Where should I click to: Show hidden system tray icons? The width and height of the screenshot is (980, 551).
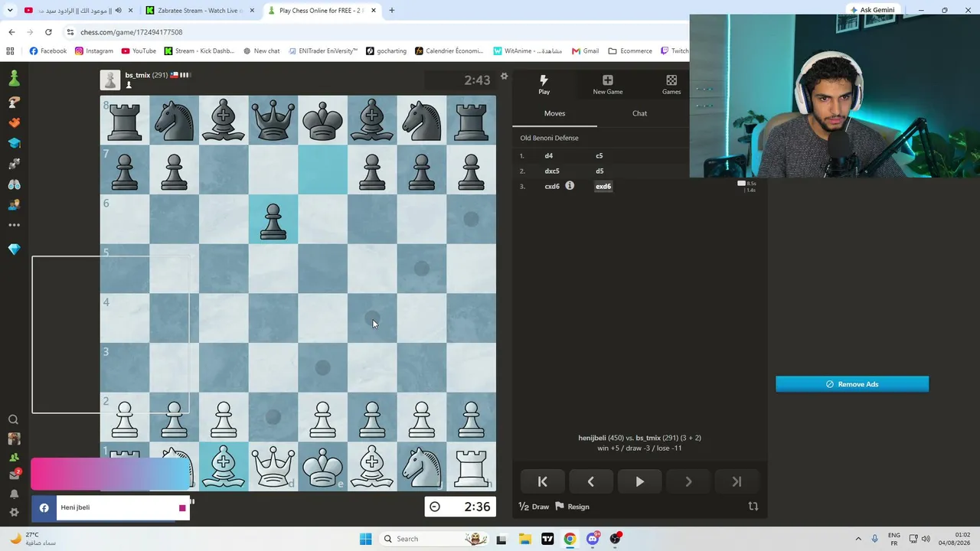[x=857, y=539]
